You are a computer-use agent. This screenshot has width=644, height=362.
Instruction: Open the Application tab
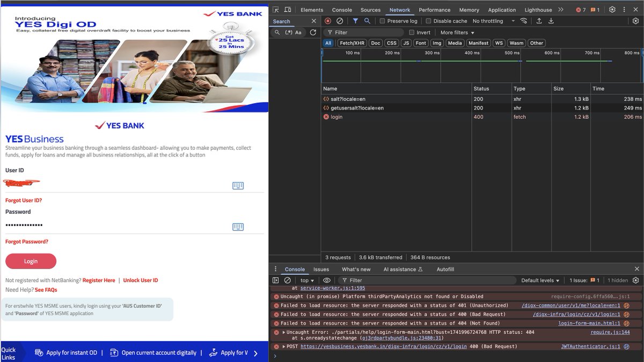pos(502,10)
